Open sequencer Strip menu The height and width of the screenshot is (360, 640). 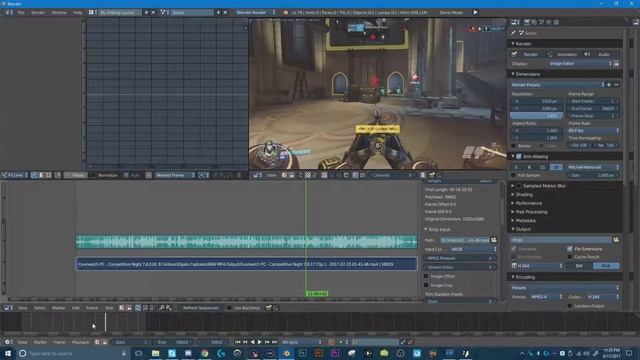pos(109,308)
